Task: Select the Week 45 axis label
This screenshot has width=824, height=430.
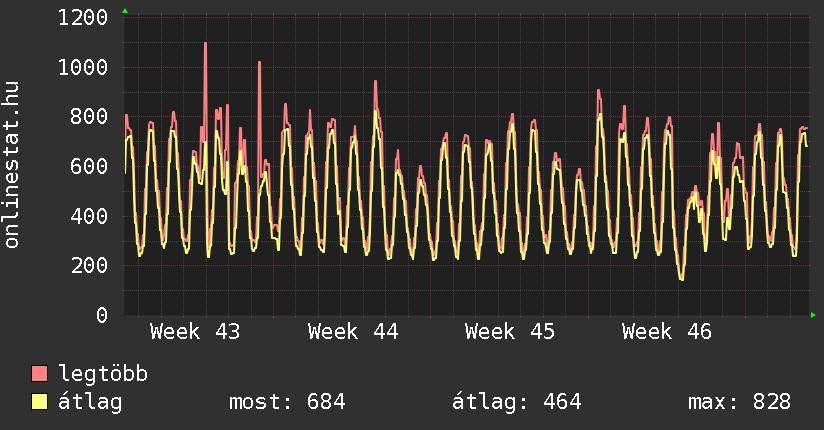Action: 509,331
